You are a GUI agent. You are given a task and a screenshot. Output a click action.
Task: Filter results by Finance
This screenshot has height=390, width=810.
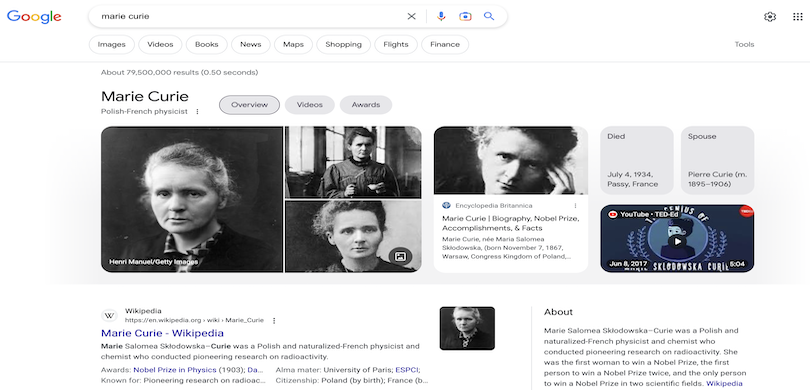pyautogui.click(x=445, y=44)
